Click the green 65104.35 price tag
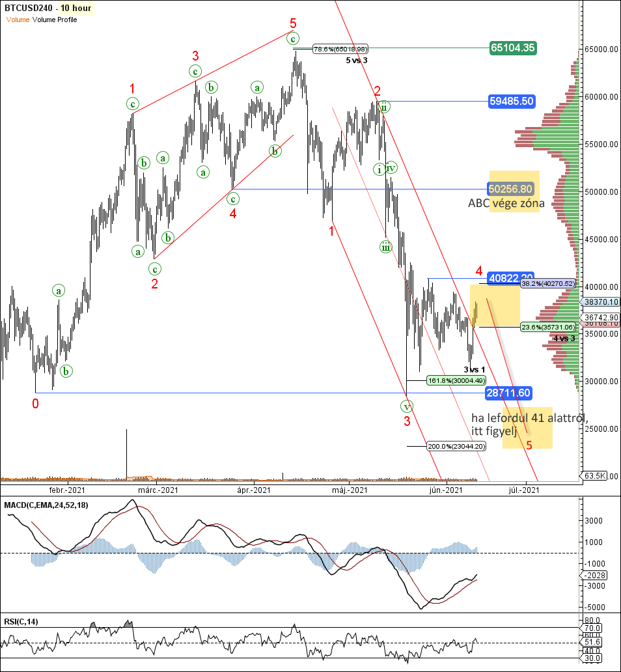Viewport: 621px width, 672px height. [512, 48]
